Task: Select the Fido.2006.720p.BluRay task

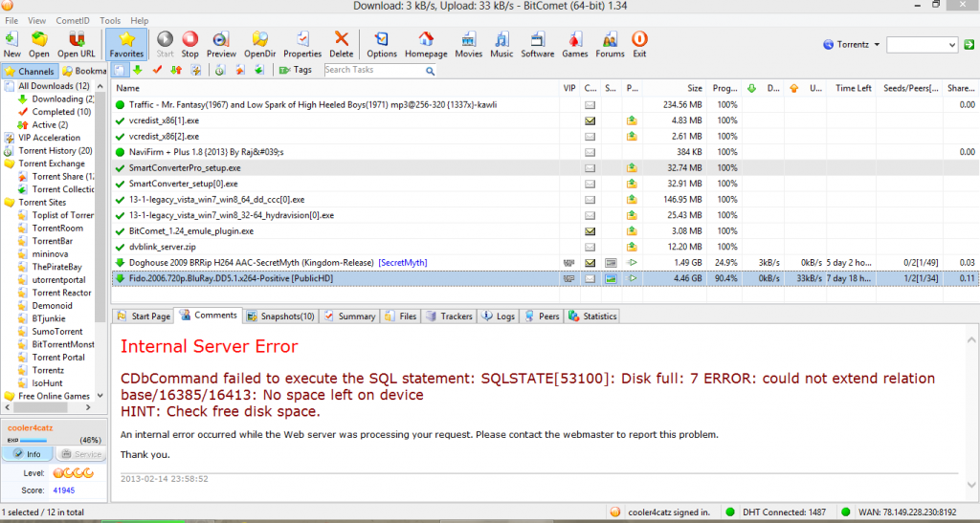Action: point(545,278)
